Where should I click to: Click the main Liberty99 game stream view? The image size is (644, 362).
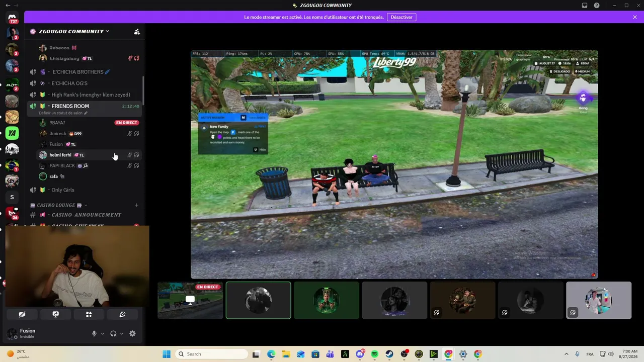pyautogui.click(x=394, y=164)
